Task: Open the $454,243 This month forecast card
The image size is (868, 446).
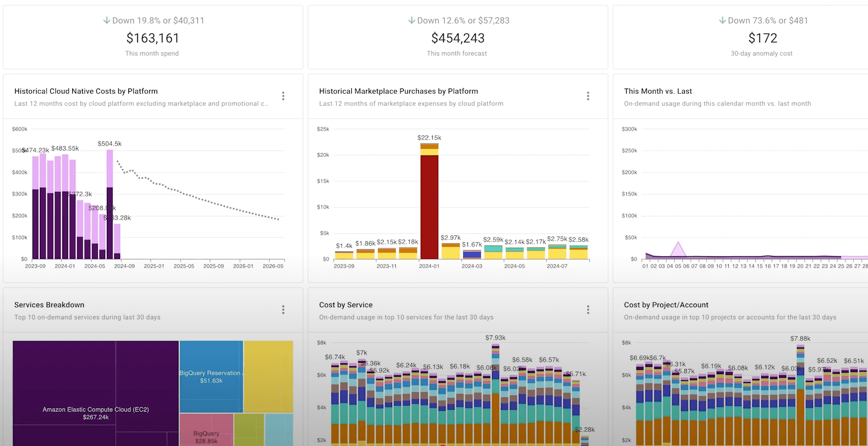Action: click(x=458, y=37)
